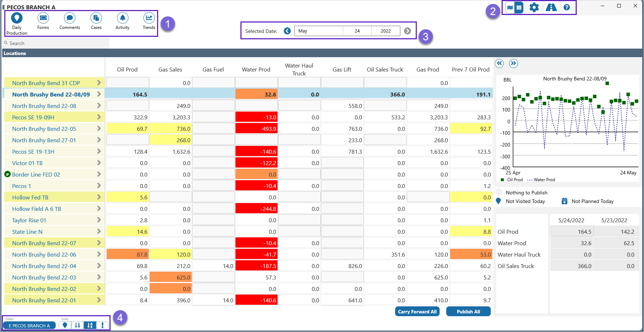The width and height of the screenshot is (644, 332).
Task: Select North Brushy Bend 22-05 location
Action: point(44,129)
